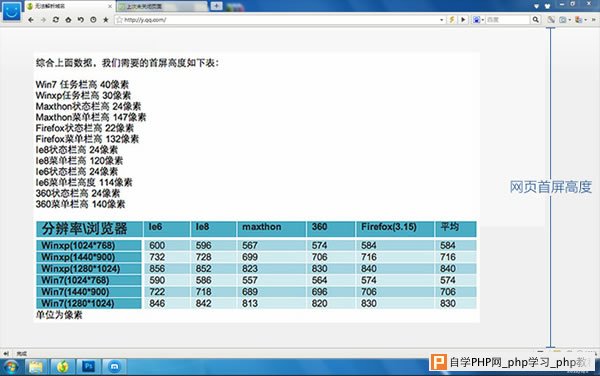
Task: Click the forward navigation arrow
Action: [x=43, y=20]
